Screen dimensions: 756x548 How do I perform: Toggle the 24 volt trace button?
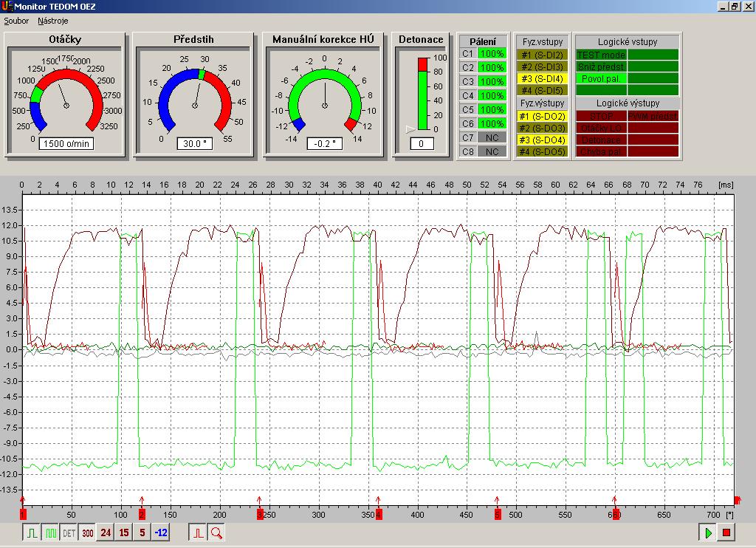coord(106,532)
